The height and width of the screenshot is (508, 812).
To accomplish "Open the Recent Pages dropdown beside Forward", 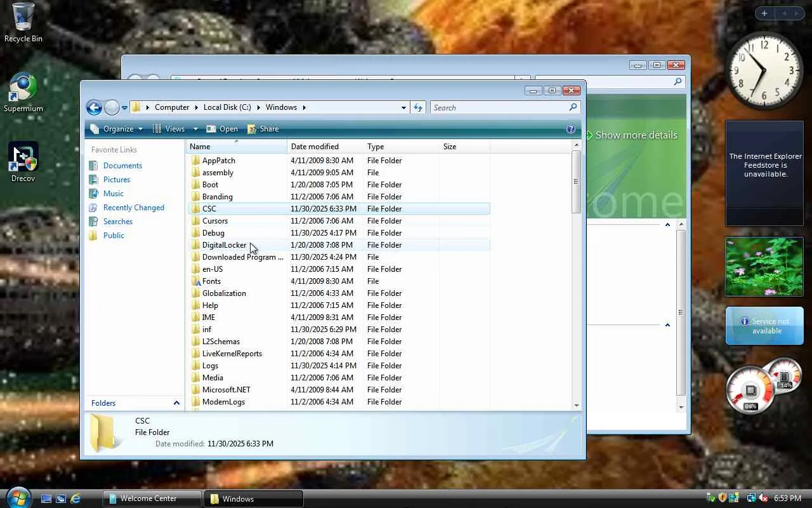I will point(125,107).
